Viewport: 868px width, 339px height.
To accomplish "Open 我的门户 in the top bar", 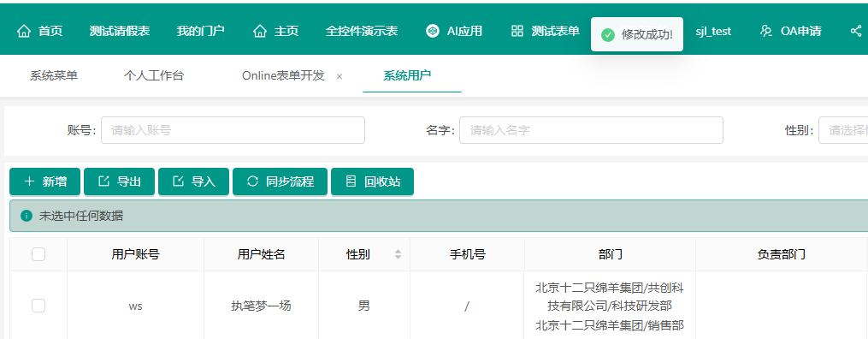I will tap(200, 31).
